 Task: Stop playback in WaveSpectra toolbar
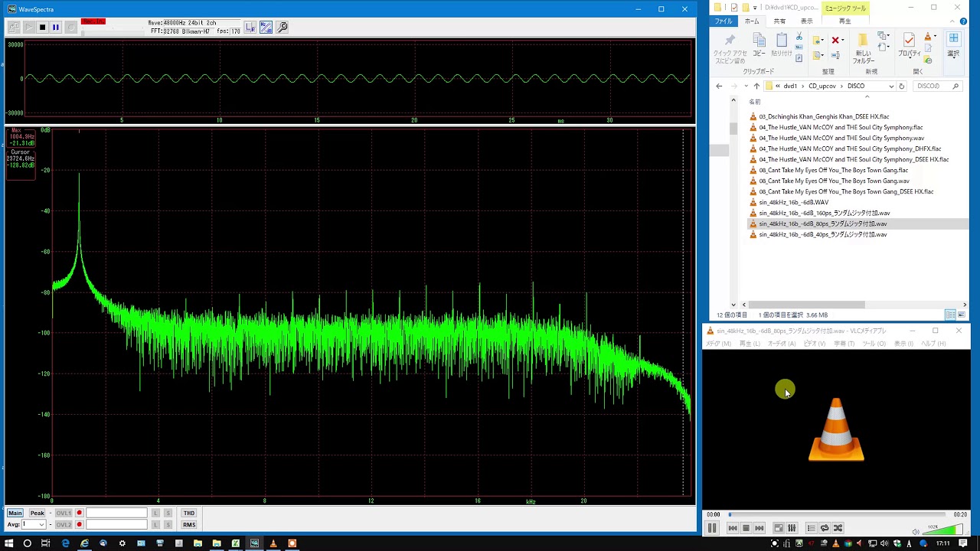click(42, 27)
